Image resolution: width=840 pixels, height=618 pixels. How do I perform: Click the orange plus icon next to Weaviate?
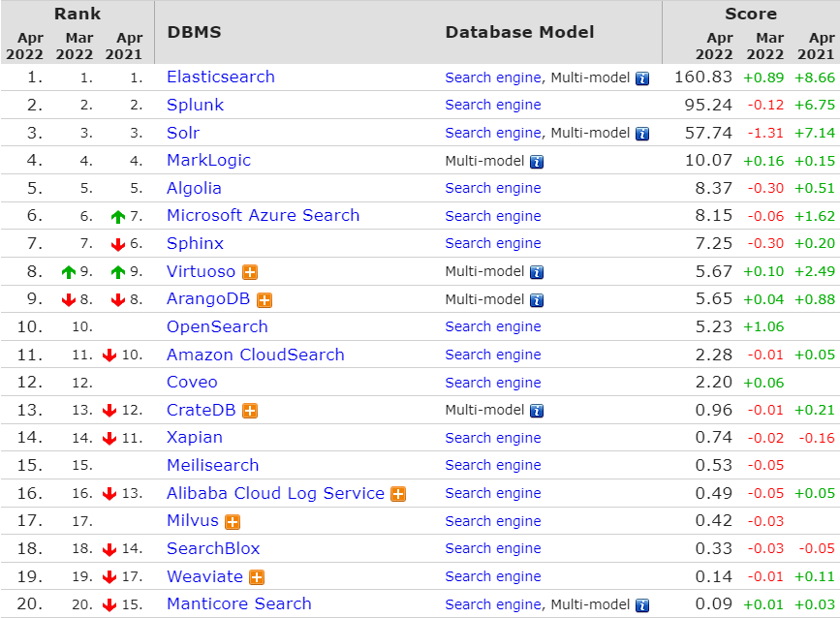(x=257, y=577)
